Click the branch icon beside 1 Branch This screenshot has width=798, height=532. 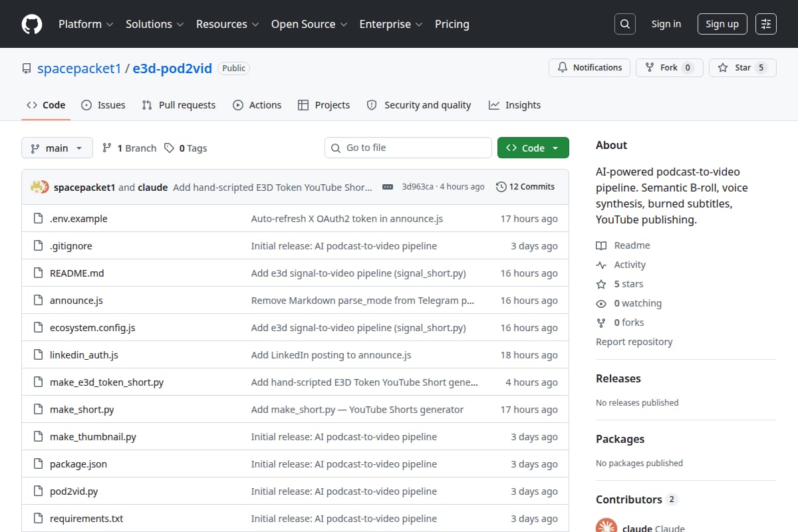[106, 148]
